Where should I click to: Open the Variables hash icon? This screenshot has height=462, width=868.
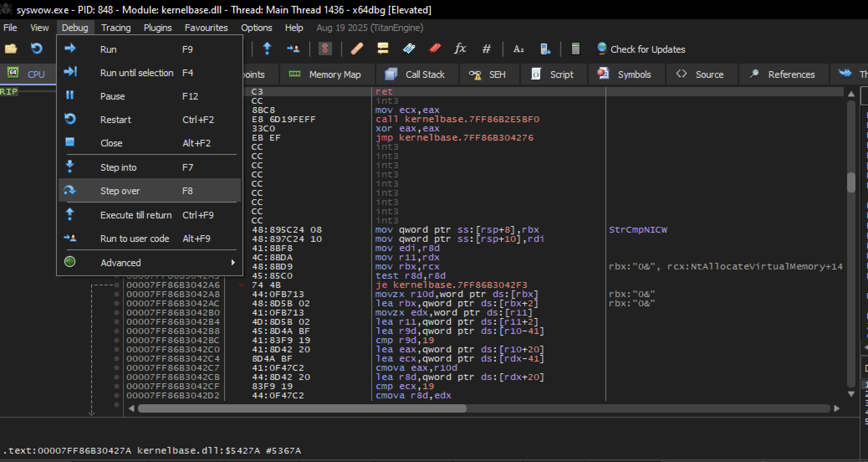[x=486, y=49]
